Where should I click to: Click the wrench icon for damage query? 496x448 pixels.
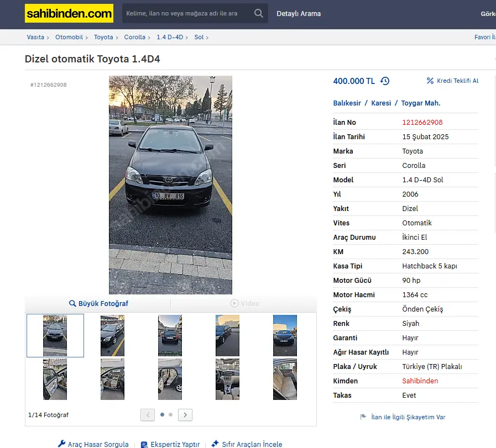62,444
